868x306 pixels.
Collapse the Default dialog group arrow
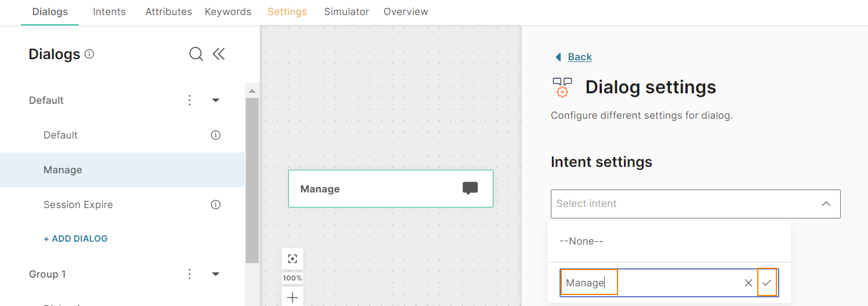coord(216,100)
